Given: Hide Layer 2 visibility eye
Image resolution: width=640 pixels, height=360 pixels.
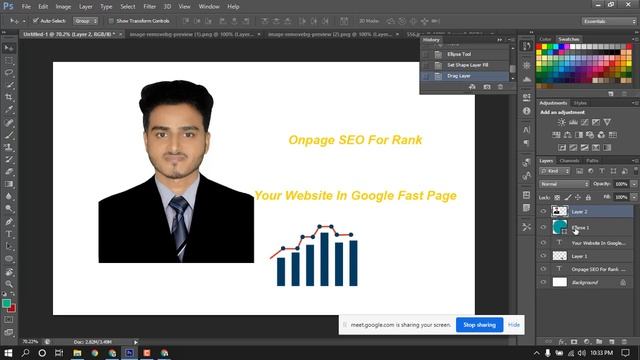Looking at the screenshot, I should coord(543,211).
